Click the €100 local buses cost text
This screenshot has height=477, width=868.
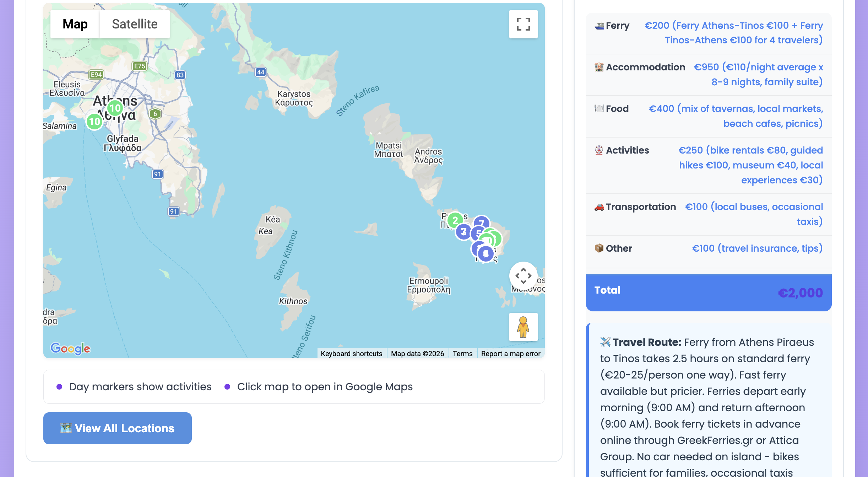click(754, 214)
